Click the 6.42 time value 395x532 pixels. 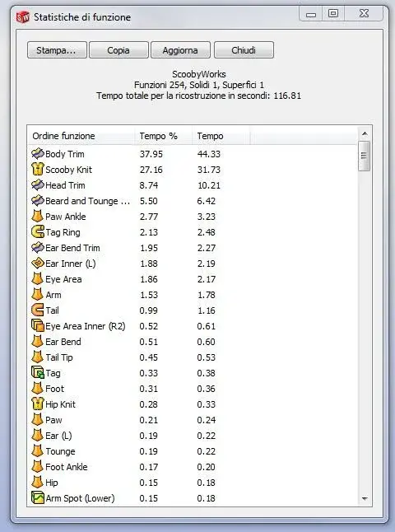point(207,201)
